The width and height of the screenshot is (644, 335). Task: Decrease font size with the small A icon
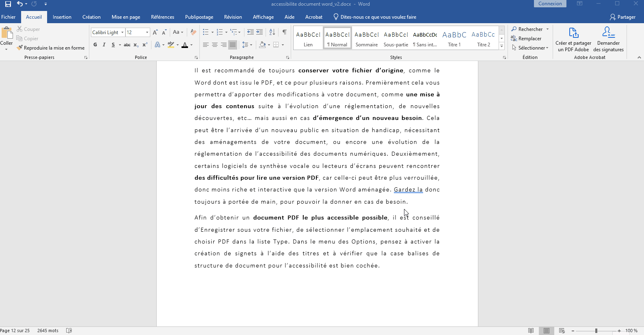pyautogui.click(x=164, y=33)
